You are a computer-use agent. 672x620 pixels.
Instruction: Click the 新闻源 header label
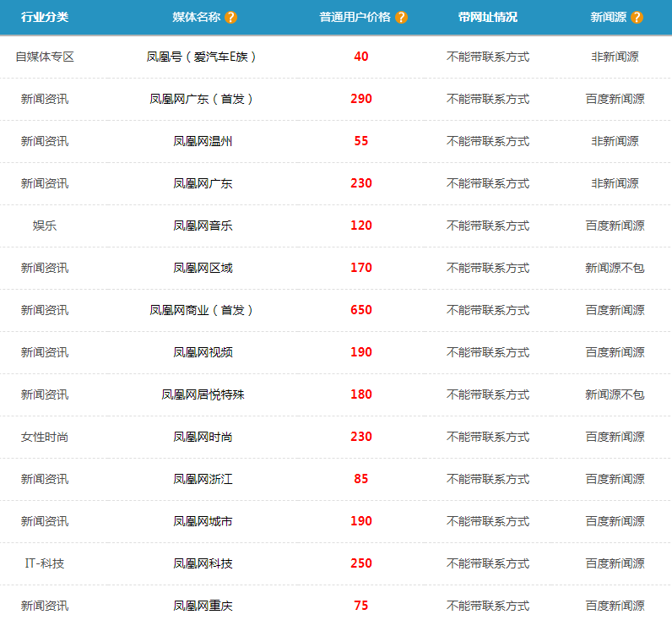(x=608, y=17)
